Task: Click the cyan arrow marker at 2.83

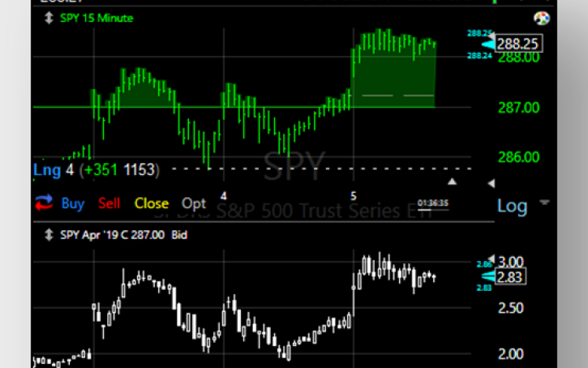Action: coord(488,277)
